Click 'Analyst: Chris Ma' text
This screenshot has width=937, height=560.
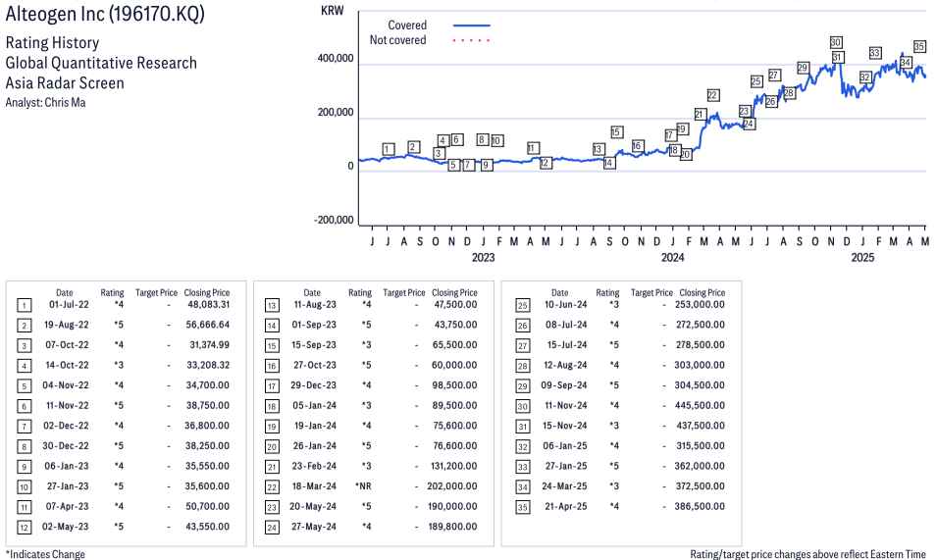pos(45,103)
